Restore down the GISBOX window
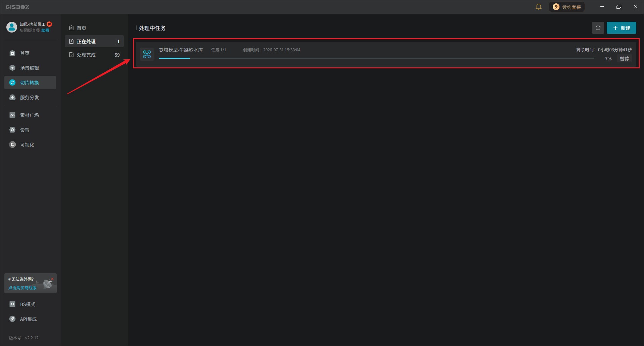Image resolution: width=644 pixels, height=346 pixels. click(619, 7)
